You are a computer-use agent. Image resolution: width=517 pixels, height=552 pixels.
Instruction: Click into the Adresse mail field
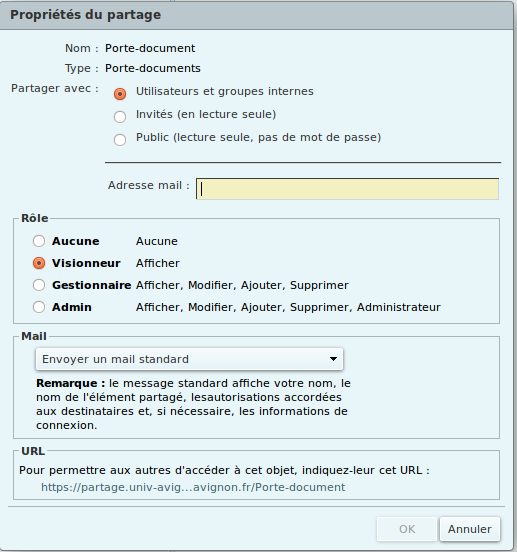tap(347, 189)
